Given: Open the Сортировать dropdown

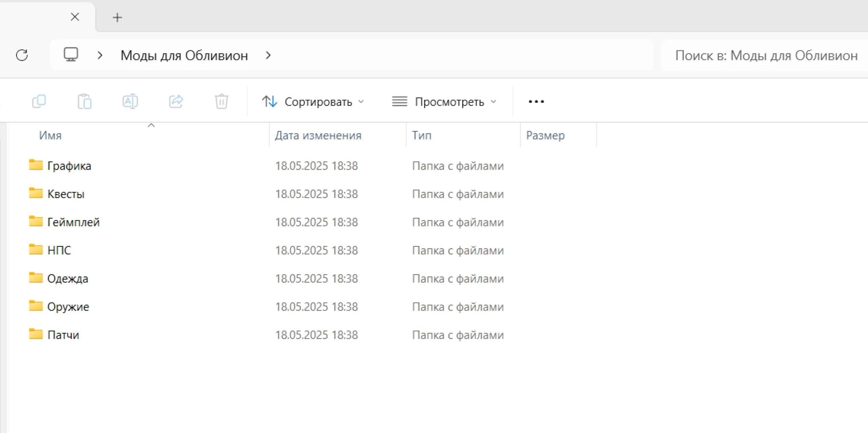Looking at the screenshot, I should [x=313, y=101].
